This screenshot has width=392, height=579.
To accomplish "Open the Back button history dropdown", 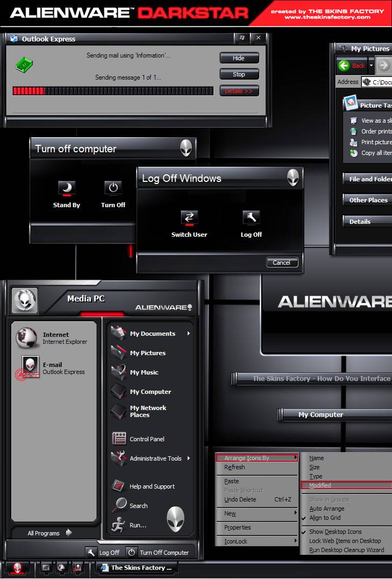I will coord(370,66).
